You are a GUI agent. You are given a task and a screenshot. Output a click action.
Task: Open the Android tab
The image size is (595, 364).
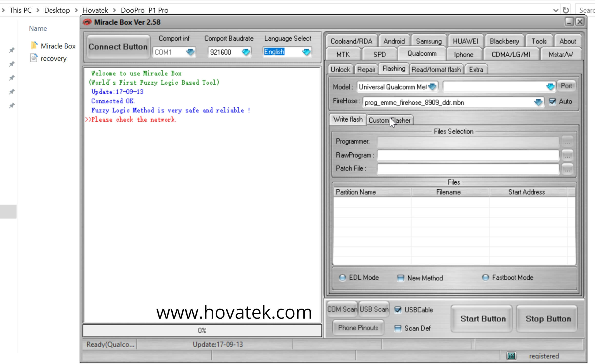tap(394, 41)
